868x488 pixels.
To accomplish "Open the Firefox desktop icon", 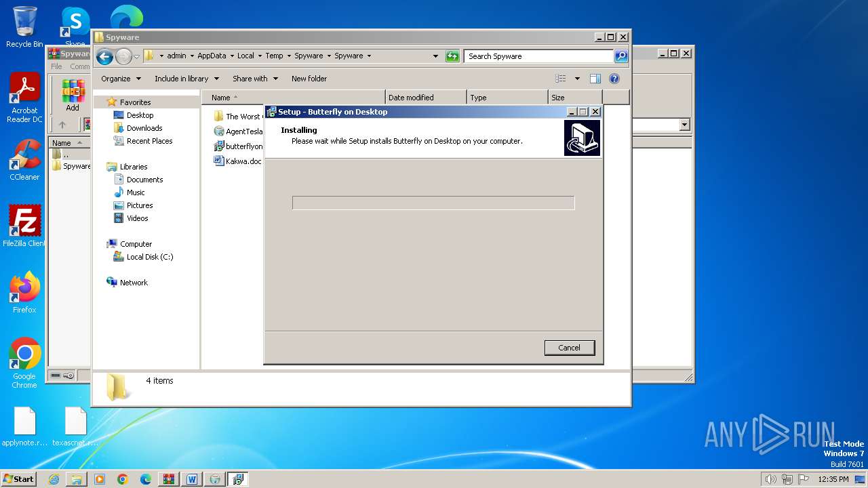I will point(24,292).
